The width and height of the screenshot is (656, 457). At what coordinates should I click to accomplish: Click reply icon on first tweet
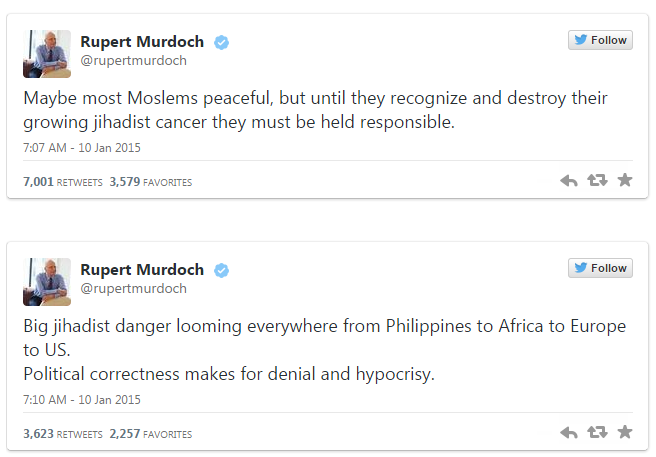[569, 181]
